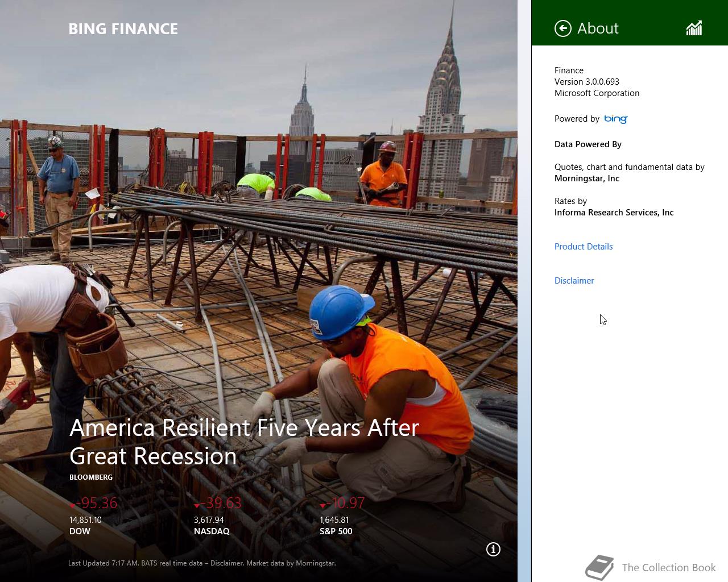Click the -95.36 DOW change value
Viewport: 728px width, 582px height.
point(97,503)
